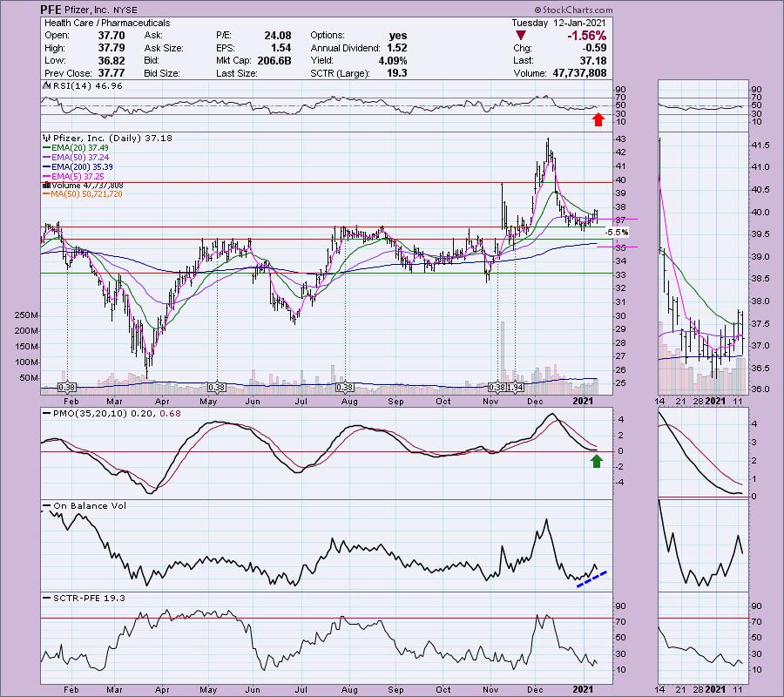Select the Options value yes
This screenshot has height=697, width=784.
pos(398,36)
